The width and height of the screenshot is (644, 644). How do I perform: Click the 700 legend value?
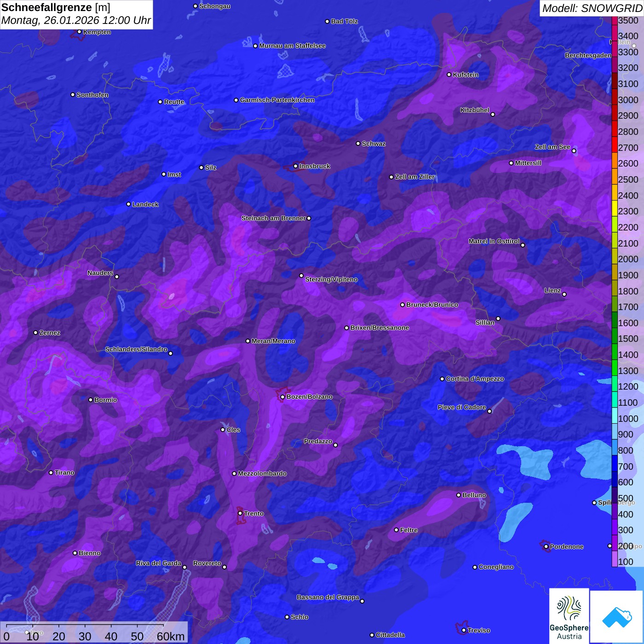(626, 466)
